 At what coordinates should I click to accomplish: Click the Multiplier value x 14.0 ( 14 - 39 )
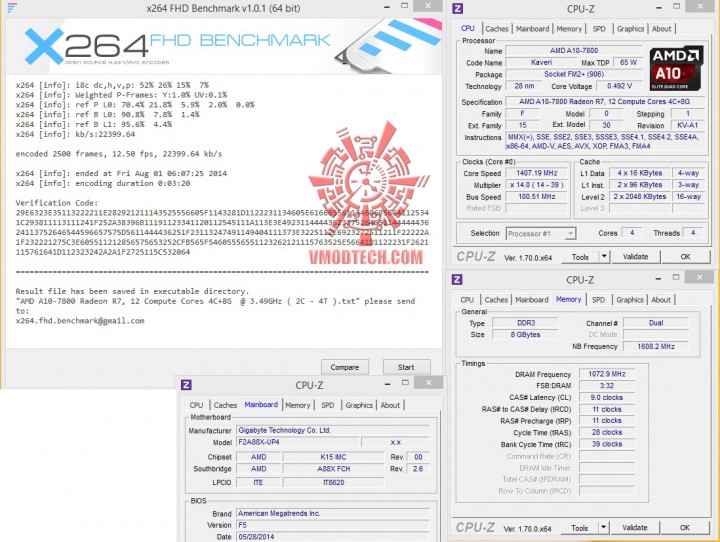click(x=536, y=185)
